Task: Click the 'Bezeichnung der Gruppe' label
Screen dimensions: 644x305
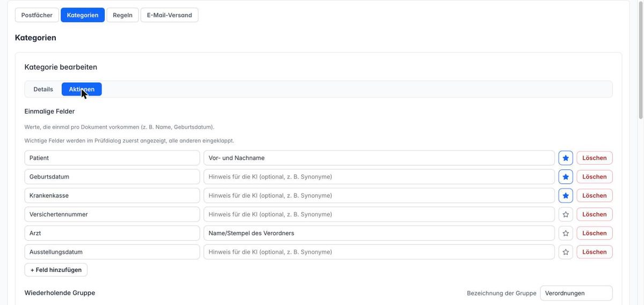Action: pos(502,293)
